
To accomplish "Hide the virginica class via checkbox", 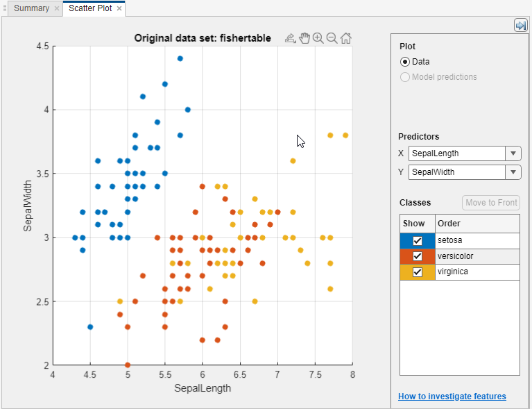I will (418, 272).
